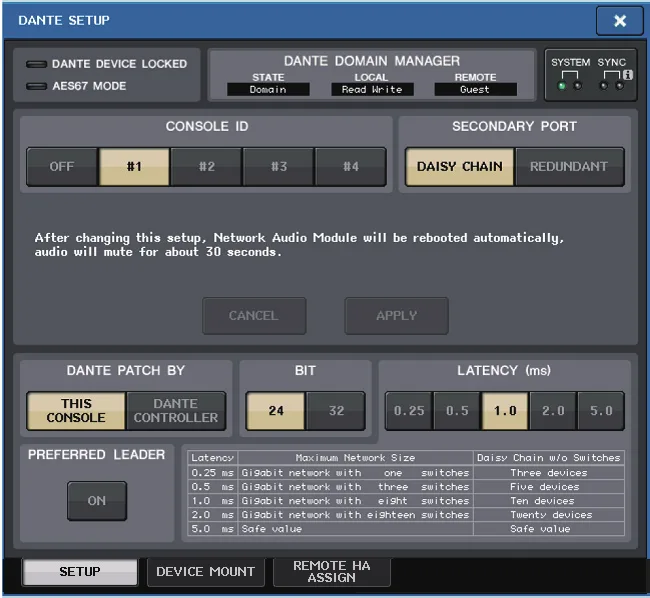This screenshot has height=598, width=650.
Task: Click the 'Daisy Chain w/o Switches' header
Action: point(549,458)
